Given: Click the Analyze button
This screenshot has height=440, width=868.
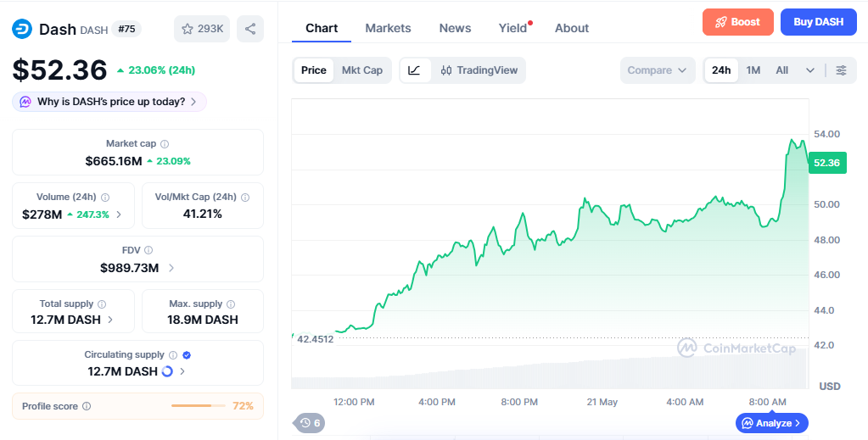Looking at the screenshot, I should coord(771,423).
